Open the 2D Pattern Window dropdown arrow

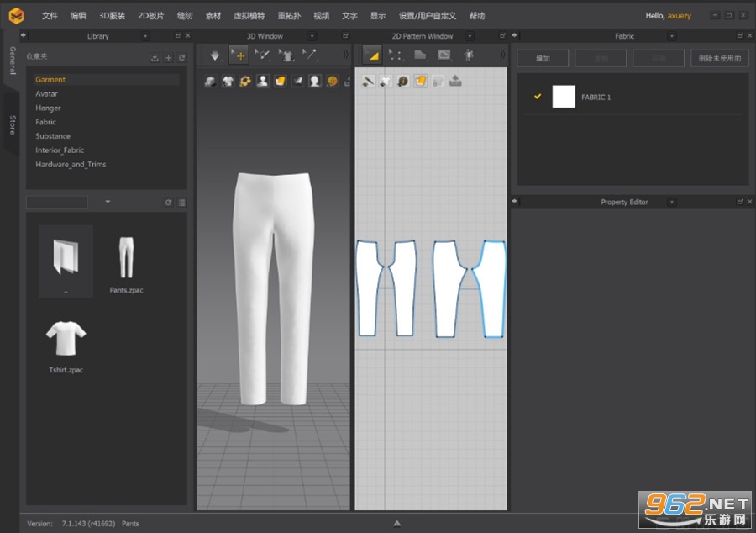point(470,36)
